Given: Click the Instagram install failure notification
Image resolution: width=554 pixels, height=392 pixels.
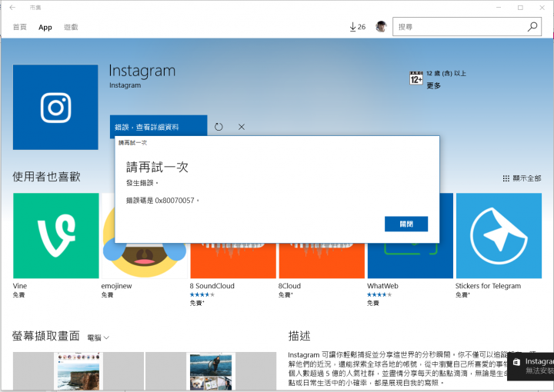Looking at the screenshot, I should pyautogui.click(x=530, y=366).
